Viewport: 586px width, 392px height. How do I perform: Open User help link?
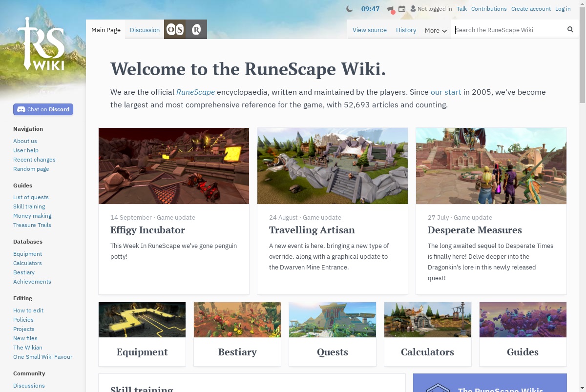point(26,150)
